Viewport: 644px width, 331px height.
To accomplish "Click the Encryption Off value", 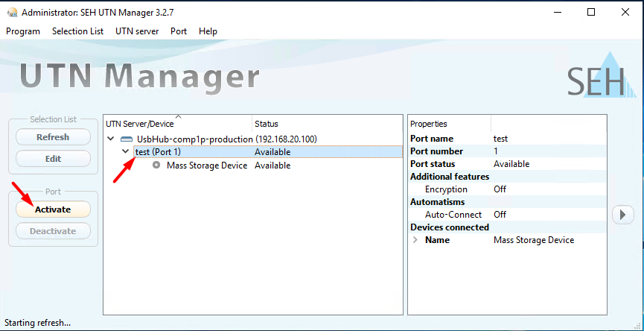I will [500, 189].
